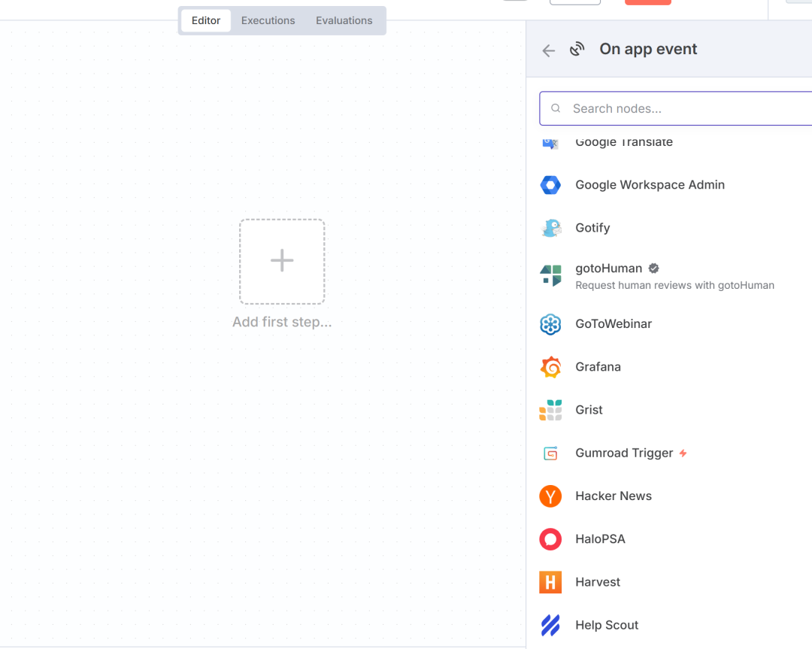Click the gotoHuman verified badge
812x649 pixels.
653,268
